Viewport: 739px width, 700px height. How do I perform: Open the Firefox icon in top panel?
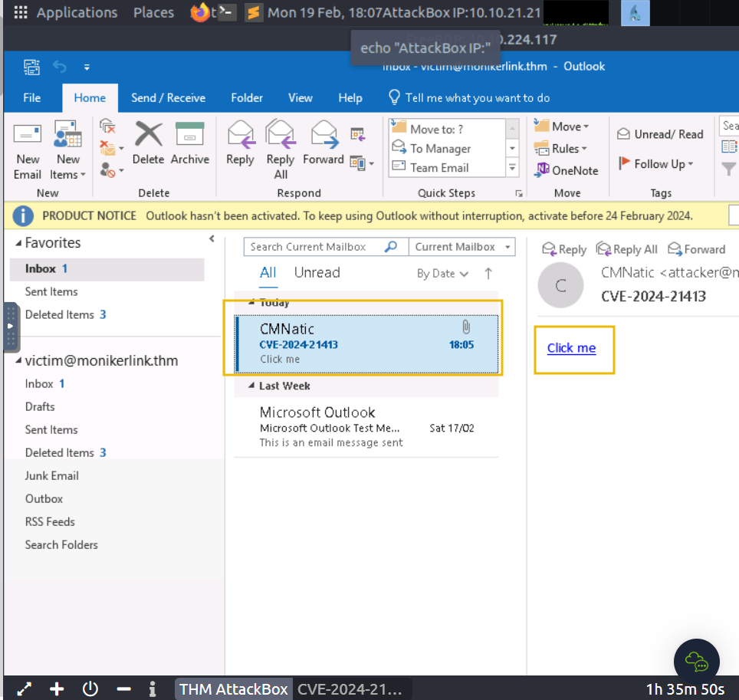click(200, 12)
